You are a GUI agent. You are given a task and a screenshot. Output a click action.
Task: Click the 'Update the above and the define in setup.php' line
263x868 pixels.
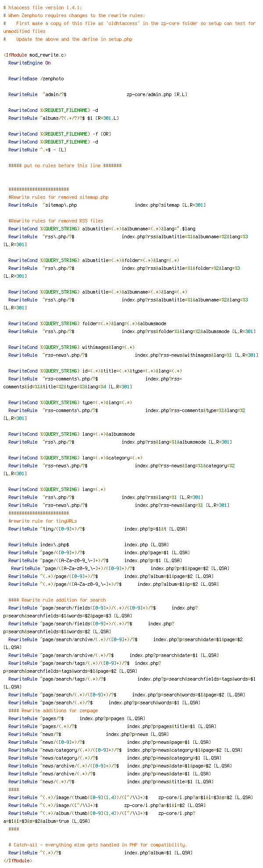click(x=68, y=39)
